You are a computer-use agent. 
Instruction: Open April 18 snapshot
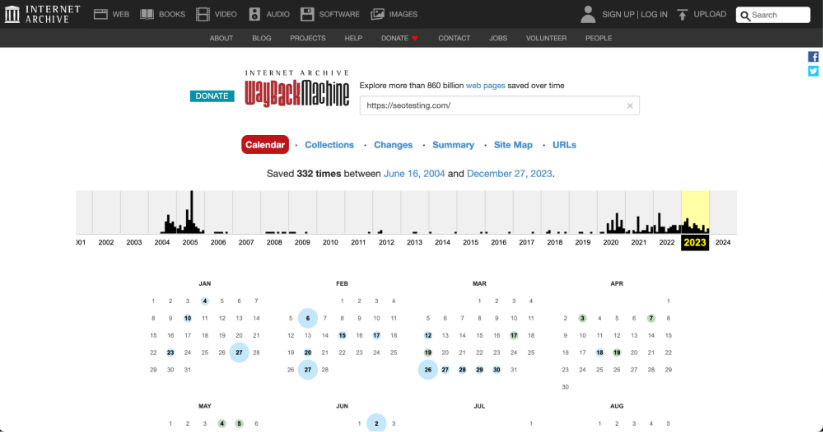pyautogui.click(x=599, y=352)
